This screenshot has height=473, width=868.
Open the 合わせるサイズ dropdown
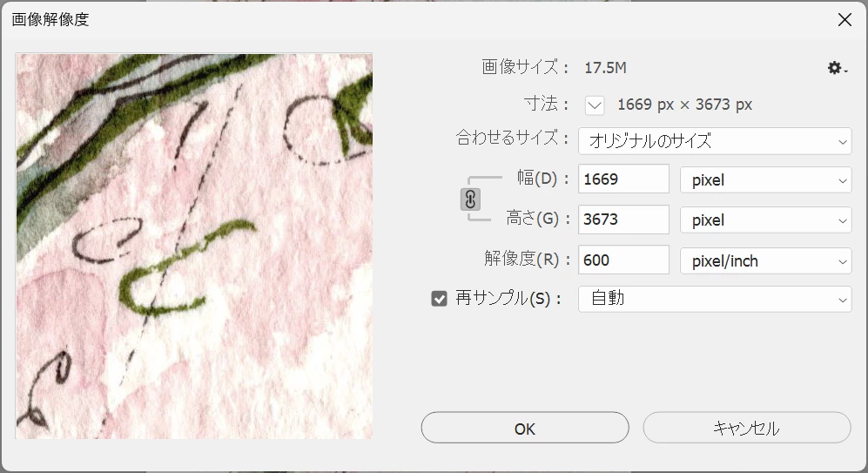715,141
